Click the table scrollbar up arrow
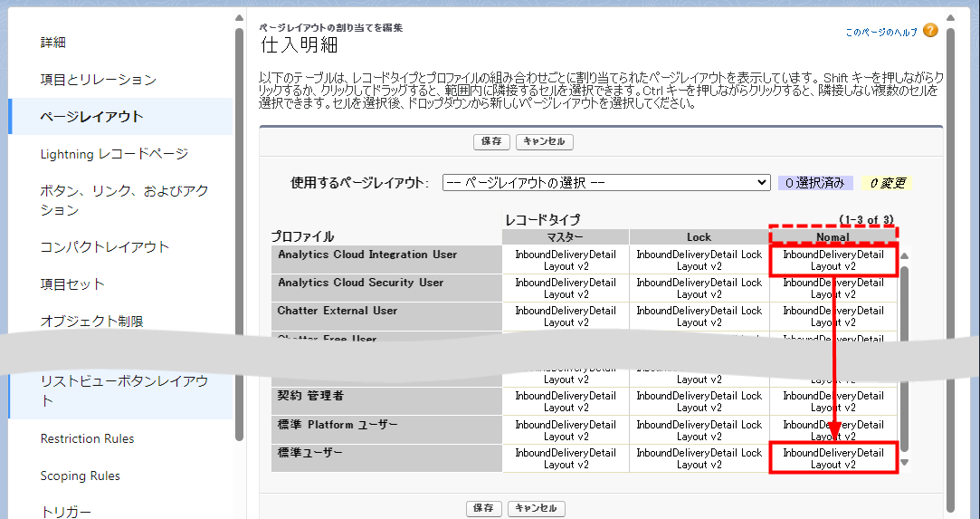Viewport: 980px width, 519px height. click(x=904, y=255)
